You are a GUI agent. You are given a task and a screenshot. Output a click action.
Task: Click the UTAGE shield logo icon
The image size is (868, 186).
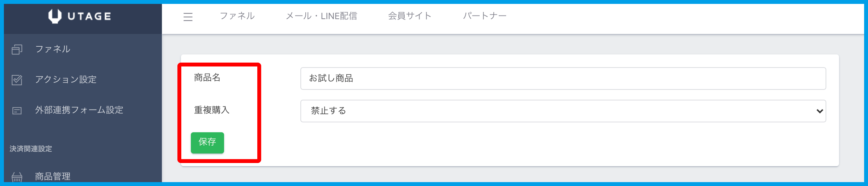pos(55,16)
